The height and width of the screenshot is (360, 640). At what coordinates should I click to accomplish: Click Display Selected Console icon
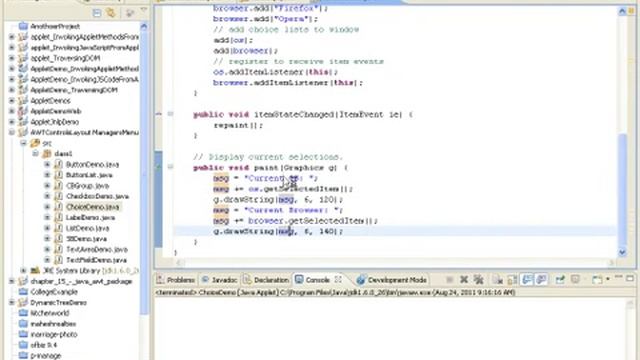coord(575,280)
